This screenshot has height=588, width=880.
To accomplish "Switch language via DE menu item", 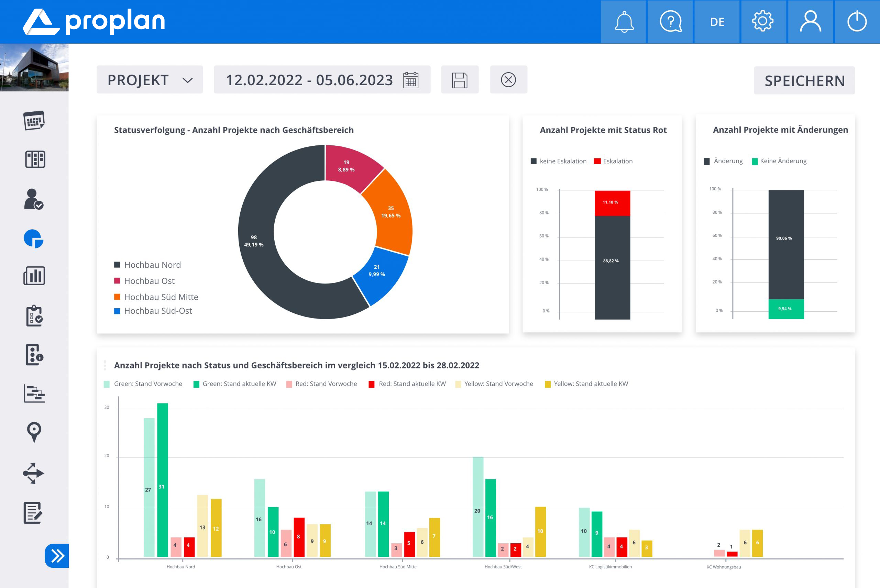I will point(717,22).
